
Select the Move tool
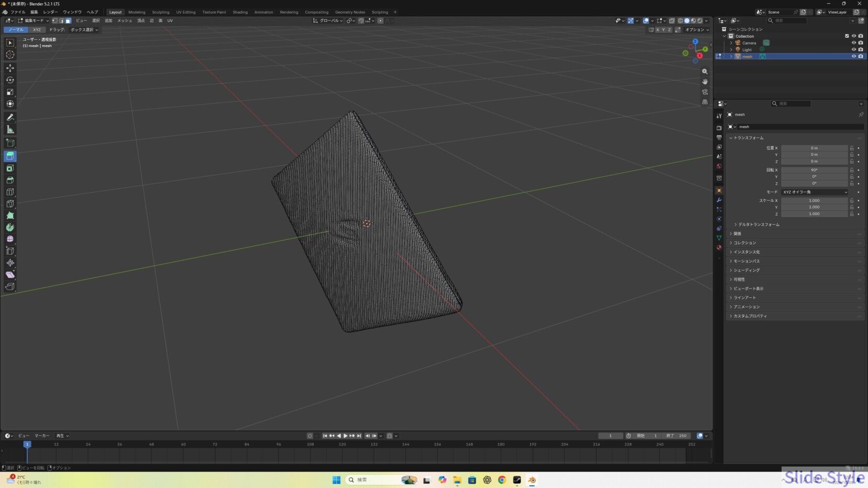[10, 68]
